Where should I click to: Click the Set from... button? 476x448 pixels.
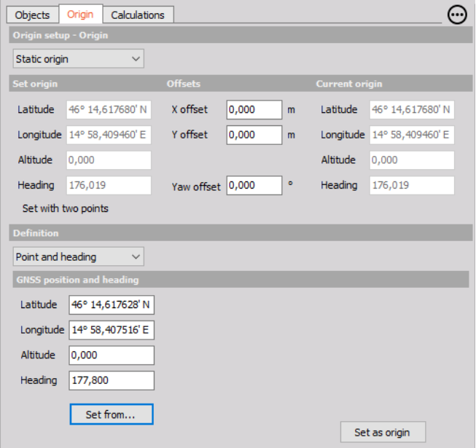(x=112, y=414)
